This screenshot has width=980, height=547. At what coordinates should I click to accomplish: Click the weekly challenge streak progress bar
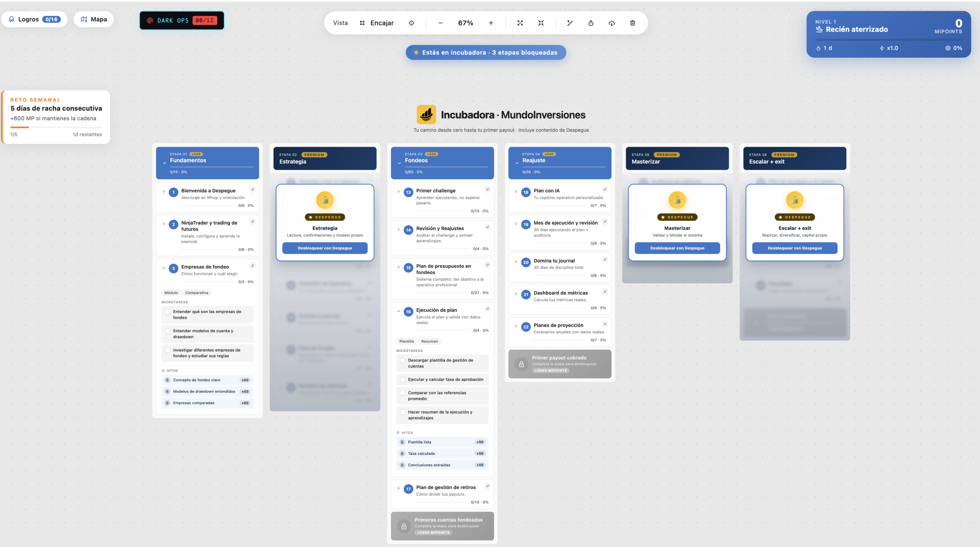coord(56,127)
